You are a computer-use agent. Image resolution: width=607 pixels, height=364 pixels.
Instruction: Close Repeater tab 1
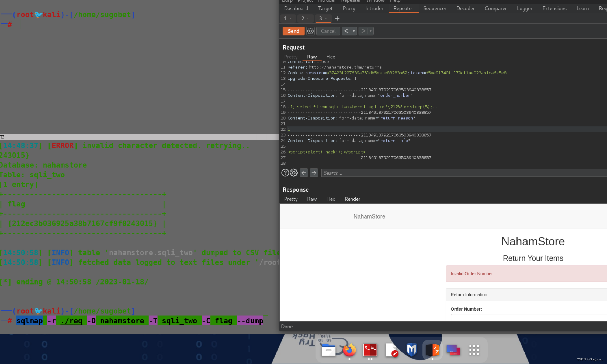290,19
